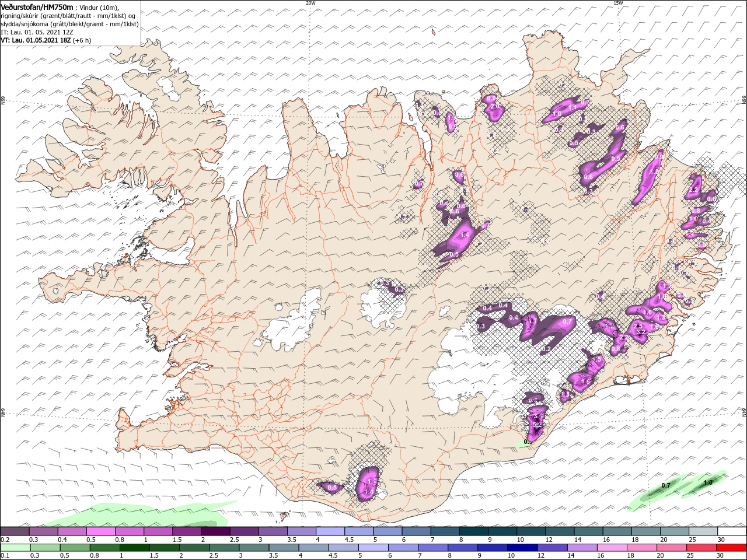Select top-row dark purple swatch between 2 and 2.5
Image resolution: width=747 pixels, height=560 pixels.
tap(215, 531)
